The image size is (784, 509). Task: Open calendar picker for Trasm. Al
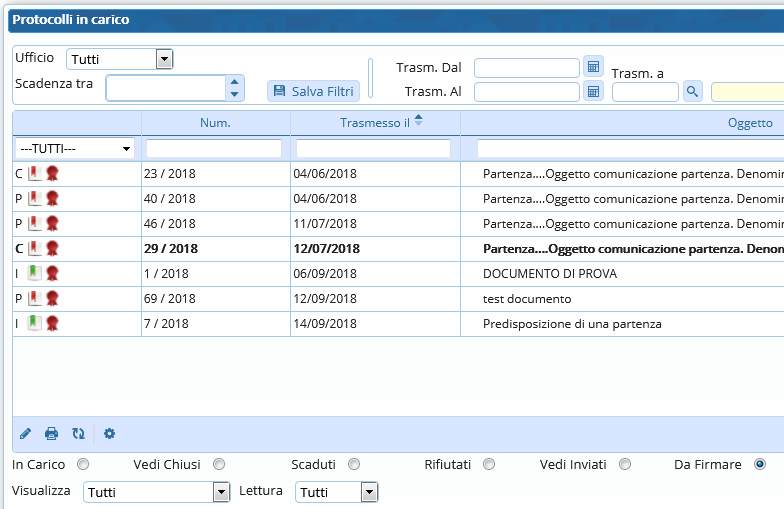593,92
